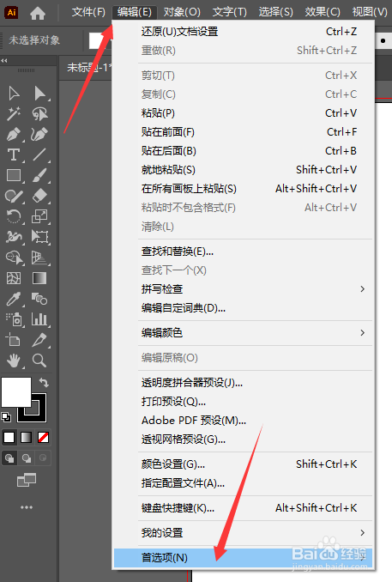392x582 pixels.
Task: Open the 编辑(E) menu
Action: [135, 12]
